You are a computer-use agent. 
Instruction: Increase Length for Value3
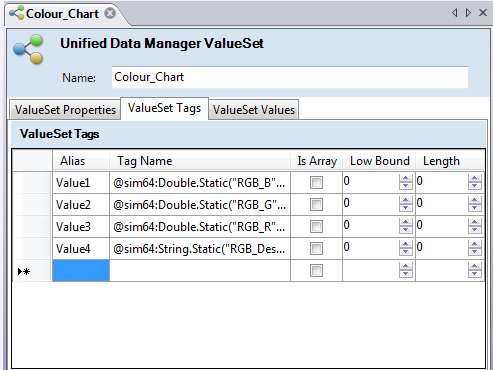pos(475,222)
